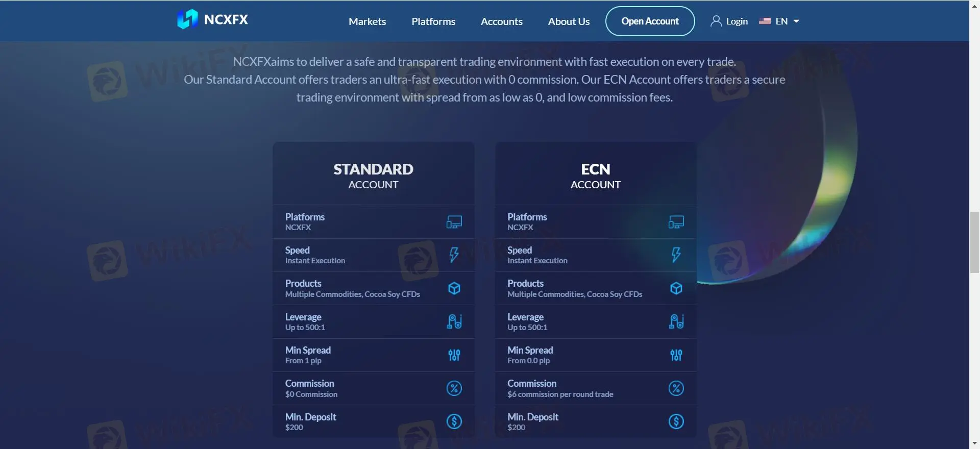Screen dimensions: 980x449
Task: Click the ECN account Speed lightning icon
Action: coord(676,255)
